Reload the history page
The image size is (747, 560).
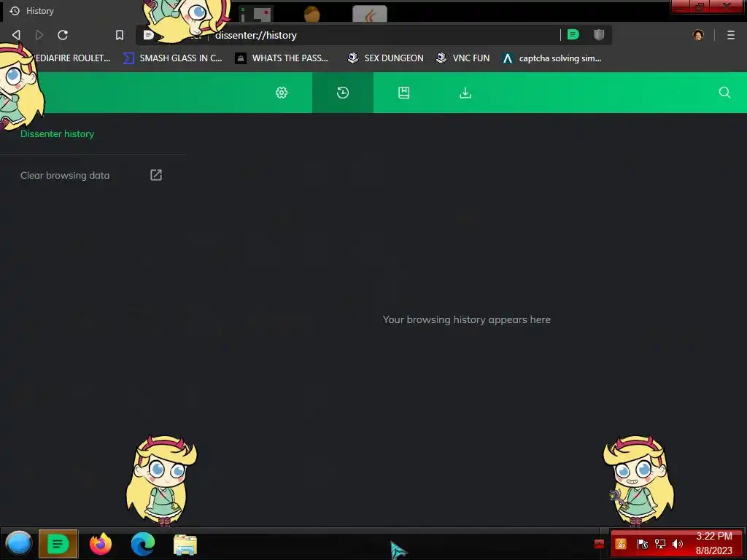(63, 35)
